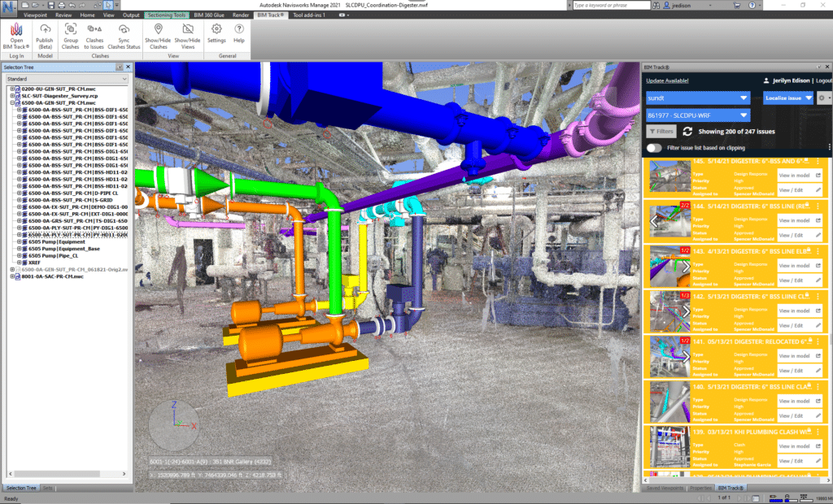Open thumbnail of issue 139 plumbing clash
Screen dimensions: 833x504
coord(670,447)
